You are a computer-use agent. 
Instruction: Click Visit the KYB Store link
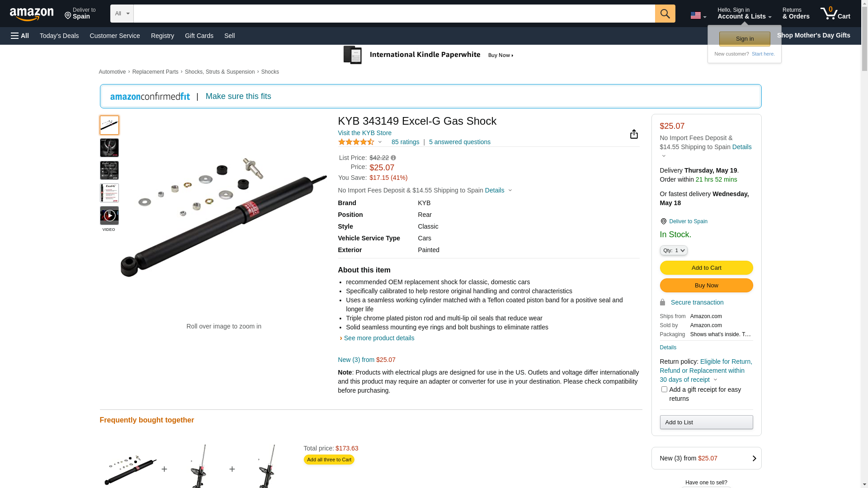[x=364, y=133]
